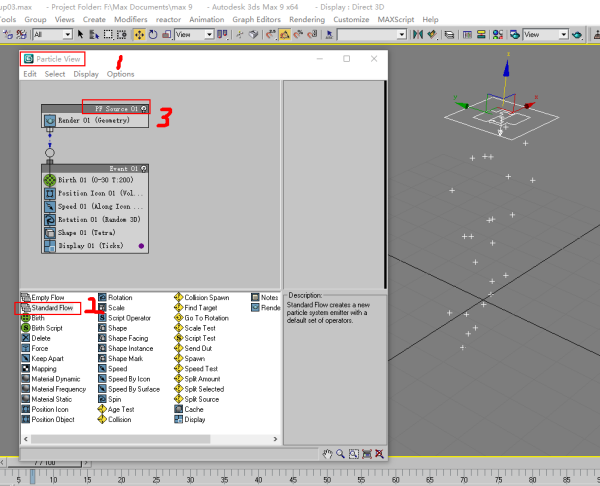Open named selection sets dropdown
The height and width of the screenshot is (486, 600).
point(372,34)
